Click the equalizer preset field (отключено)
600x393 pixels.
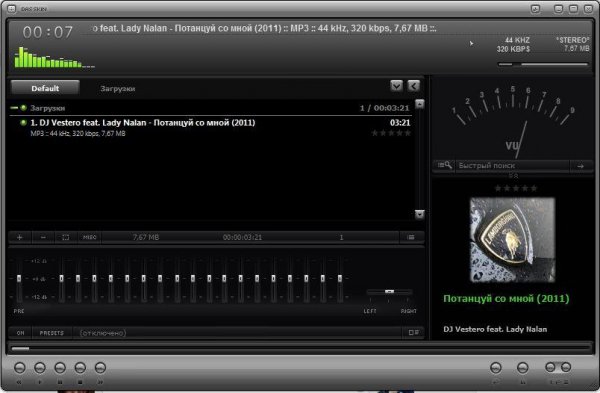pyautogui.click(x=236, y=333)
